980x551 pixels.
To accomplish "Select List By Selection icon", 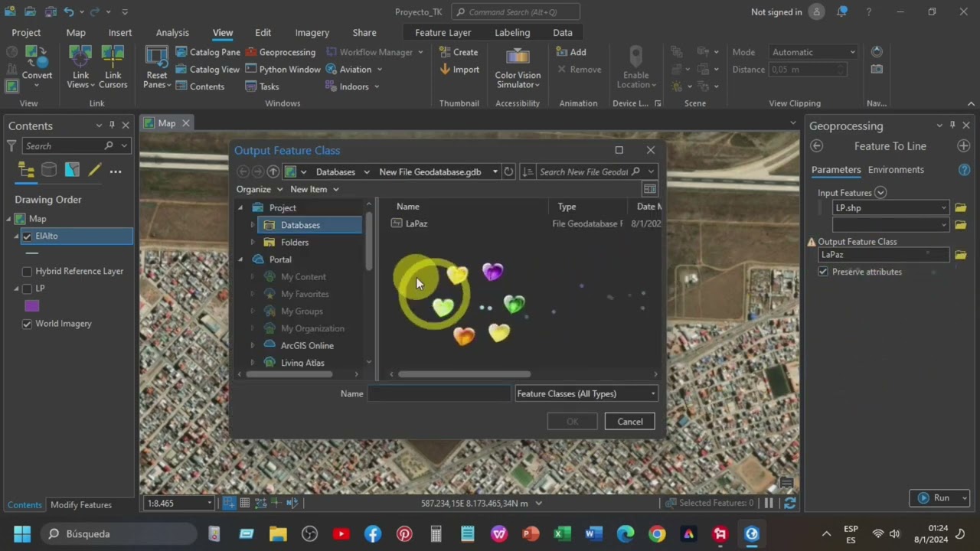I will pyautogui.click(x=72, y=171).
